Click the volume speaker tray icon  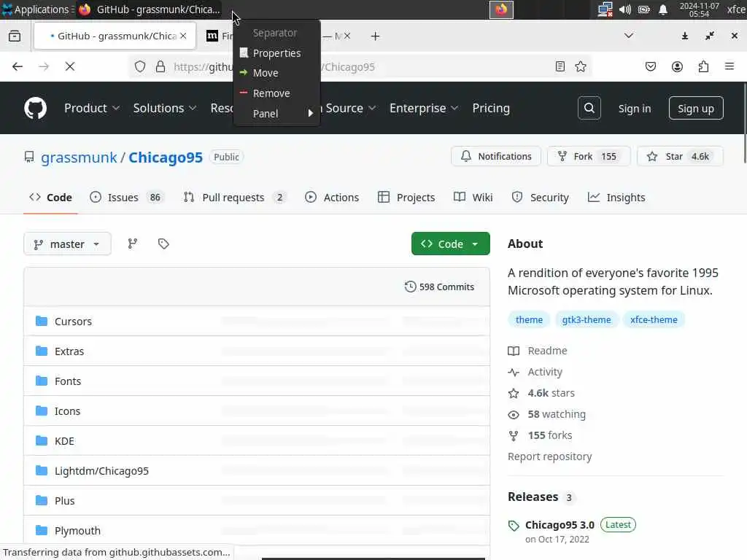pos(625,9)
